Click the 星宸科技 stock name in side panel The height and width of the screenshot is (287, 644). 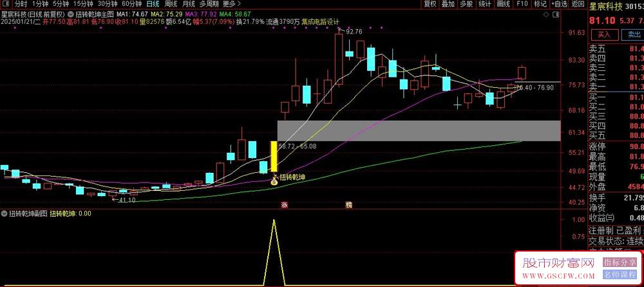[606, 6]
